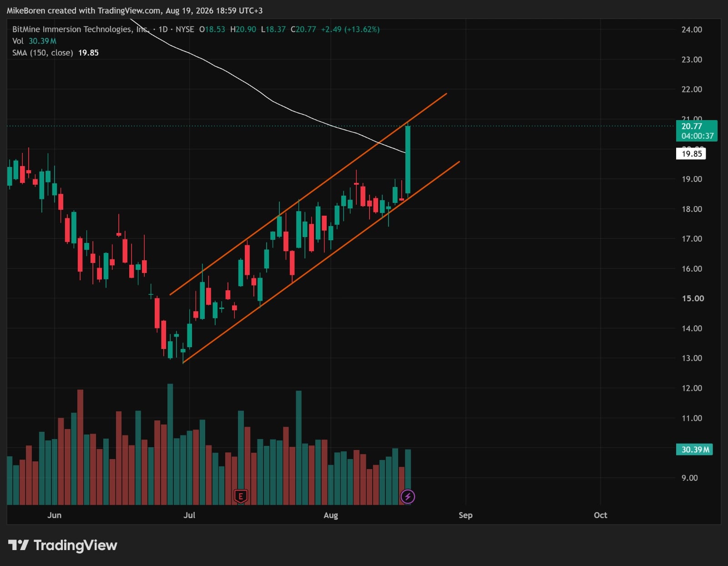Click the Oct label on time axis
728x566 pixels.
tap(601, 515)
